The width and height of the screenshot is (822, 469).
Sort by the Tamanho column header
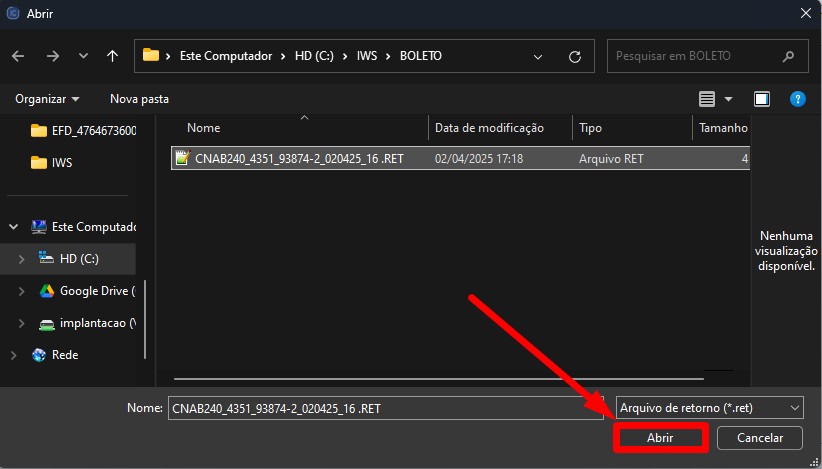[x=722, y=128]
